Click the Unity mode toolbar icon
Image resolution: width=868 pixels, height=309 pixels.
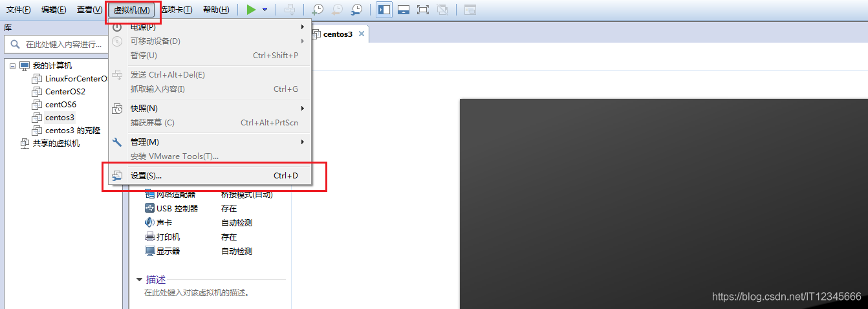pos(442,10)
